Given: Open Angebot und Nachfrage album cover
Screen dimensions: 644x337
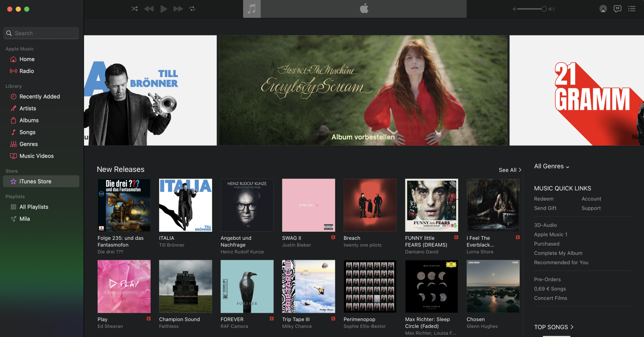Looking at the screenshot, I should click(247, 205).
